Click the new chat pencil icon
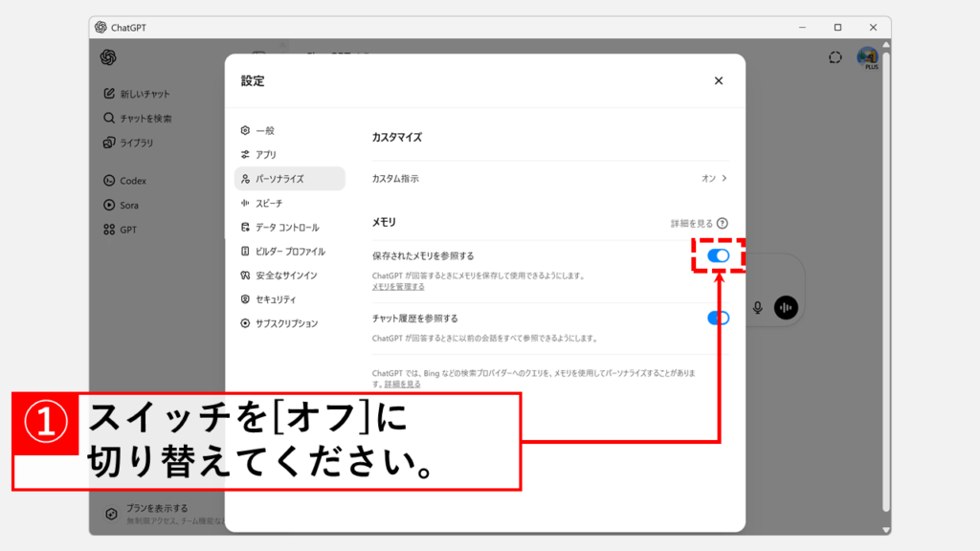This screenshot has width=980, height=551. (109, 93)
